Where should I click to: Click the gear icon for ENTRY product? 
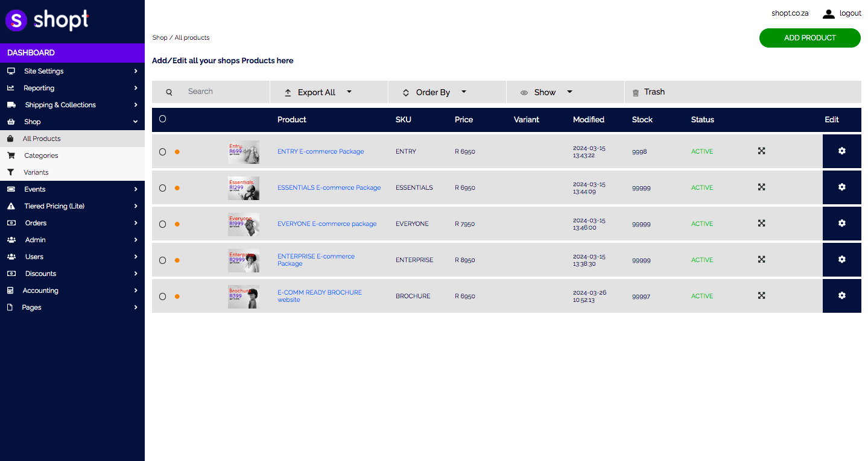tap(841, 151)
